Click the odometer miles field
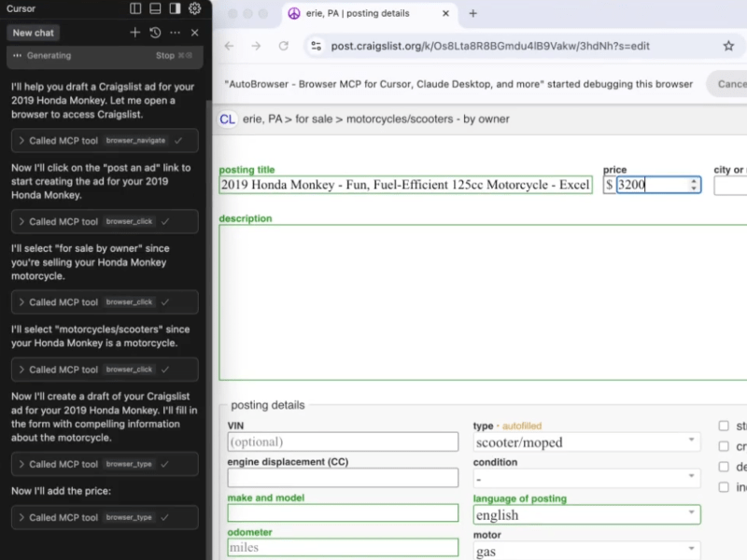The width and height of the screenshot is (747, 560). 343,548
